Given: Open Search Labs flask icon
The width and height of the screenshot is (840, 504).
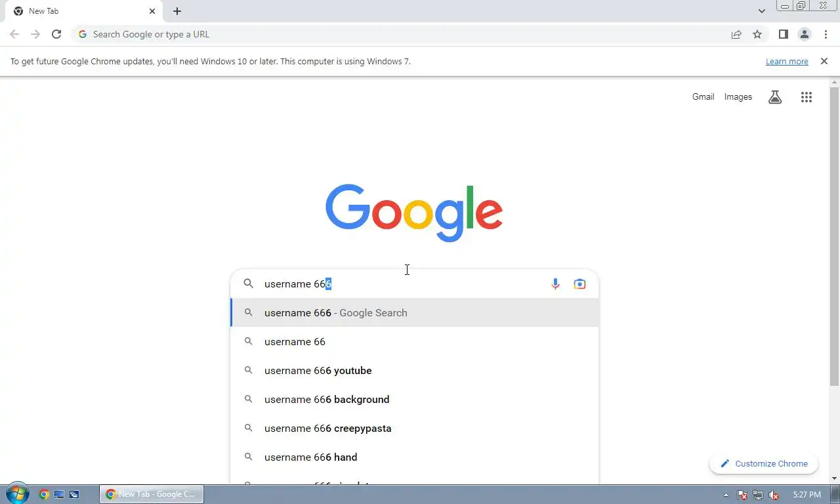Looking at the screenshot, I should pos(775,97).
